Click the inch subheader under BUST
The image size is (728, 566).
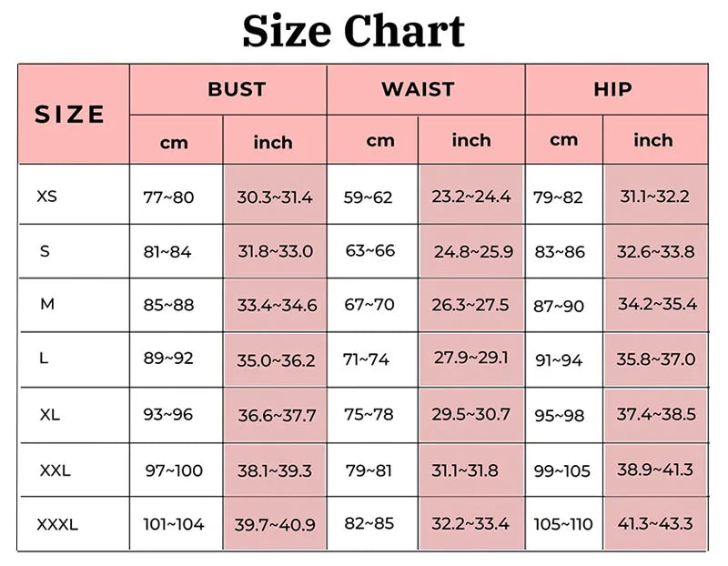tap(273, 142)
